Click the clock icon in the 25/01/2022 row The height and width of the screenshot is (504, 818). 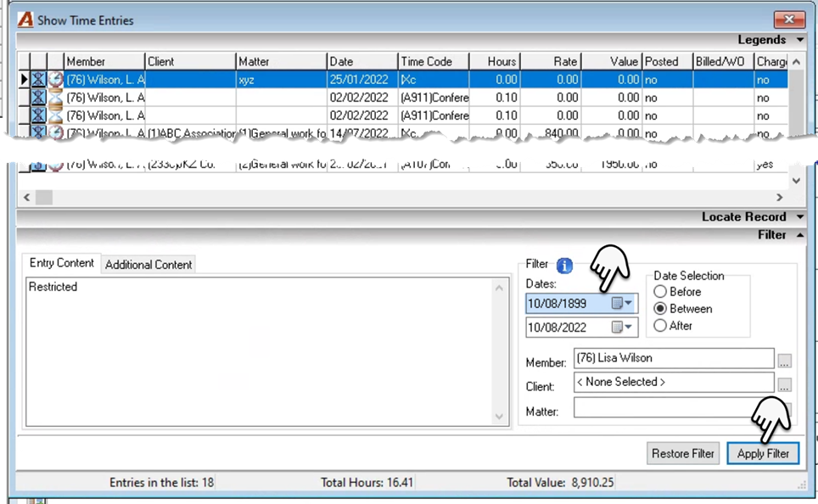pos(55,79)
